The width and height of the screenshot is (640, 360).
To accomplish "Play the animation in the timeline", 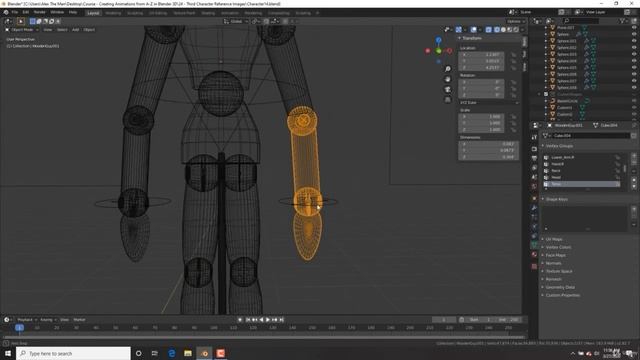I will tap(268, 320).
